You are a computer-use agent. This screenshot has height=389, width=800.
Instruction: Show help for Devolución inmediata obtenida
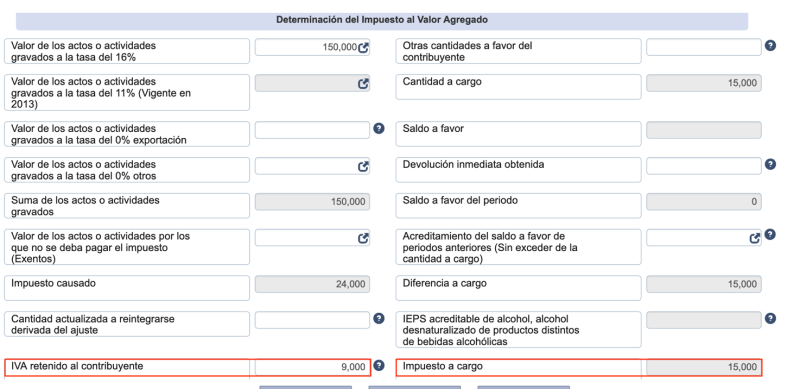(770, 164)
